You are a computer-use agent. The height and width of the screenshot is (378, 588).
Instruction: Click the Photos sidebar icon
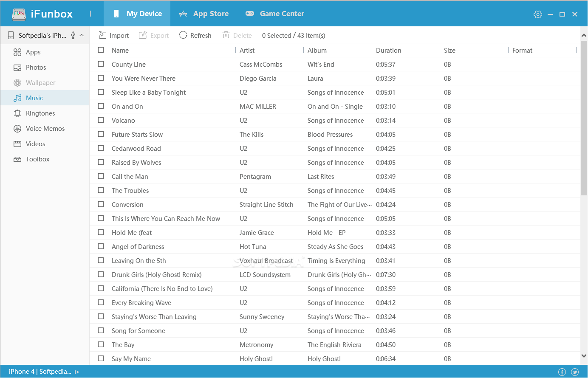(x=17, y=68)
